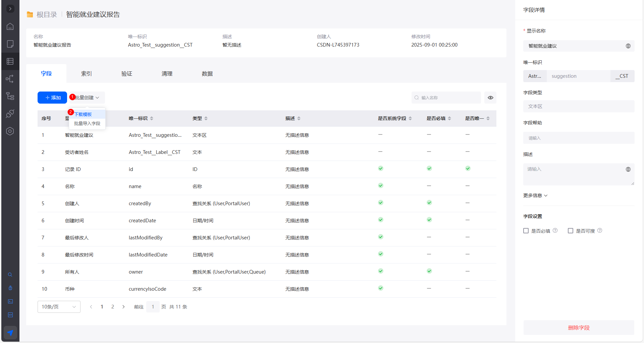Go to previous page arrow
This screenshot has width=644, height=343.
coord(91,307)
